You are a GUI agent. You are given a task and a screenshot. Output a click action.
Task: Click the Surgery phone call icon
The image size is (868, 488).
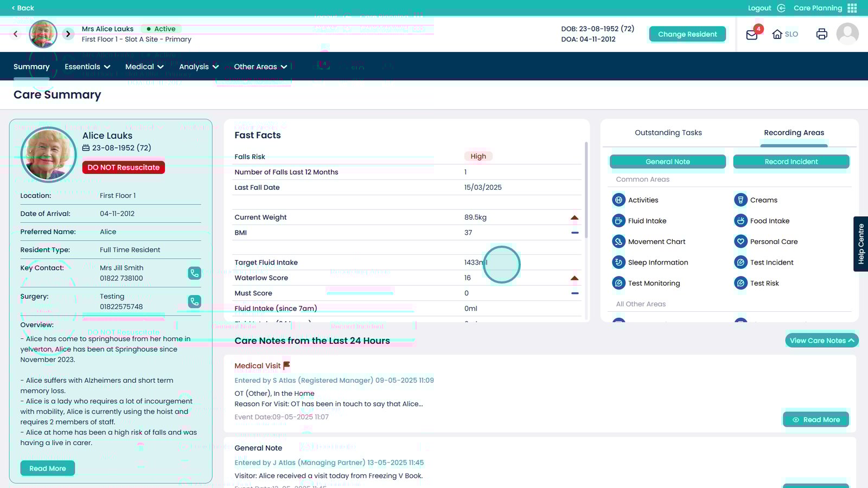click(x=194, y=301)
